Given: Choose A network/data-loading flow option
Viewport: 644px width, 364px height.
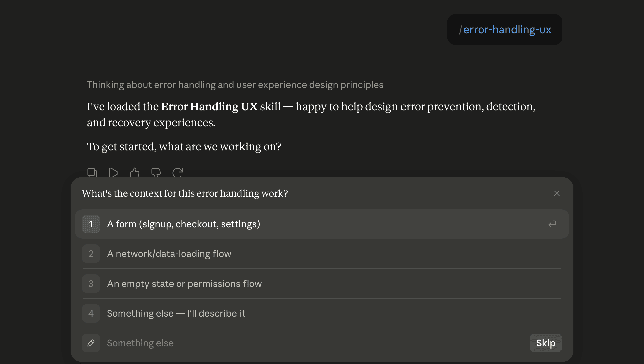Looking at the screenshot, I should tap(322, 254).
